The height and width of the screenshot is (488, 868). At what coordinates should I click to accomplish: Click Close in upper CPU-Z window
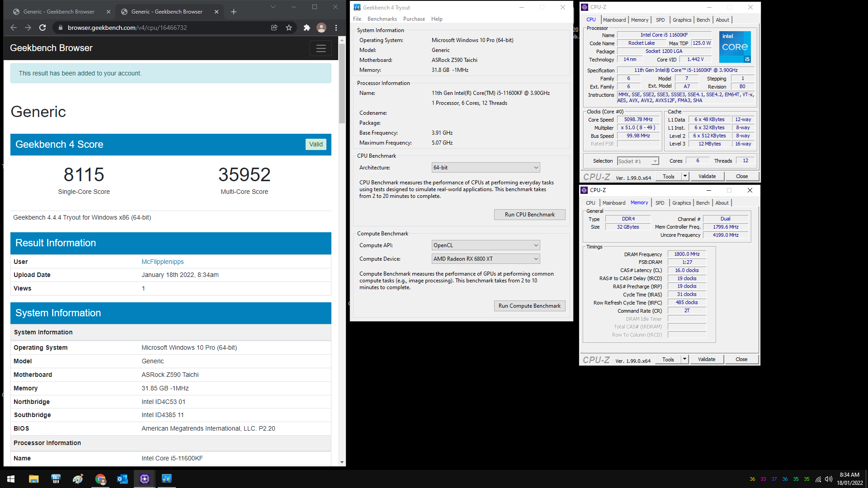[x=742, y=176]
